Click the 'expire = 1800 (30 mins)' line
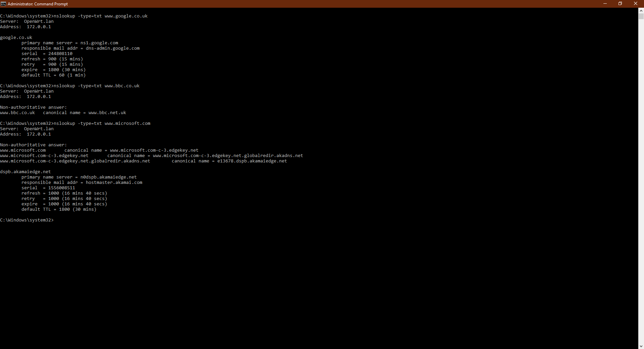 [54, 70]
